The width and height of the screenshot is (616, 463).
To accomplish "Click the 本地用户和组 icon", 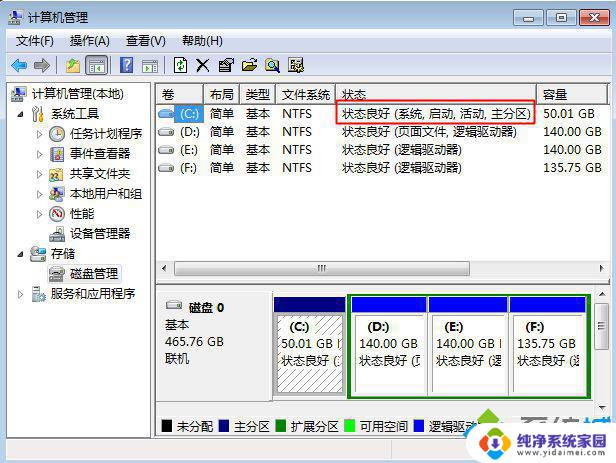I will [x=57, y=194].
